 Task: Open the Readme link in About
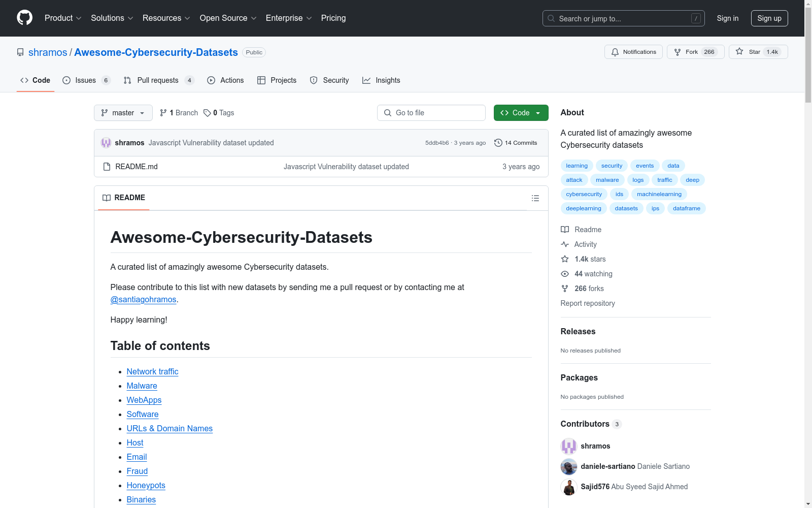(x=581, y=230)
